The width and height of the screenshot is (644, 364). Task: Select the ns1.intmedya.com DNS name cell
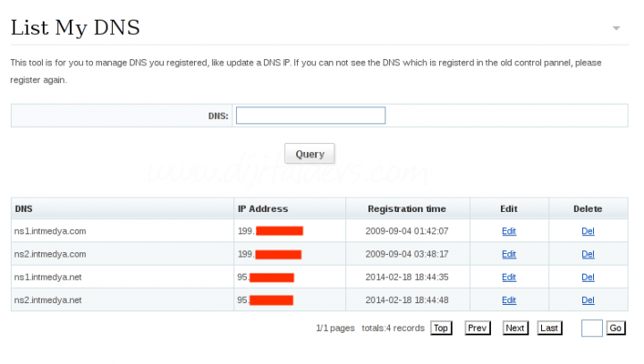pos(50,231)
